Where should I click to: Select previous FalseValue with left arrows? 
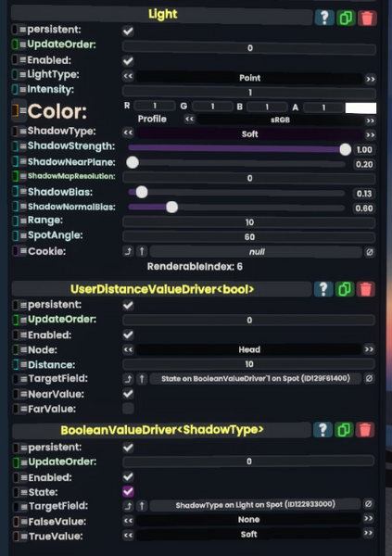pyautogui.click(x=128, y=521)
